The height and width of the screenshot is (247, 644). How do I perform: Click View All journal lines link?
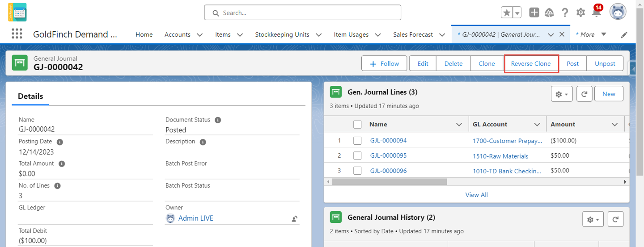(477, 195)
